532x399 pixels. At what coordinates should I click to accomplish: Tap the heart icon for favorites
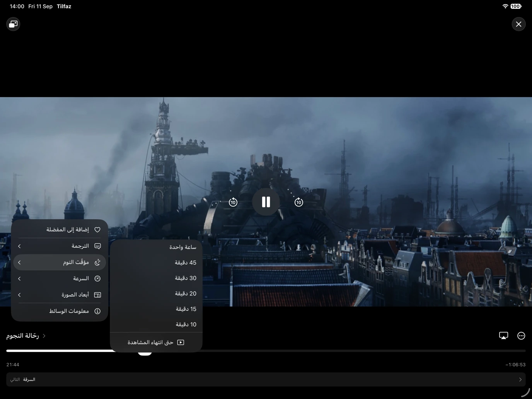point(97,230)
